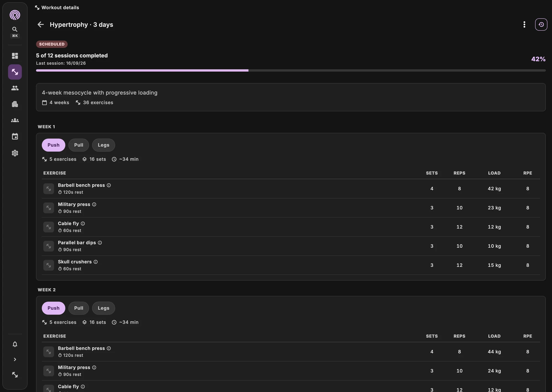The height and width of the screenshot is (392, 552).
Task: Open notifications bell icon
Action: click(x=15, y=344)
